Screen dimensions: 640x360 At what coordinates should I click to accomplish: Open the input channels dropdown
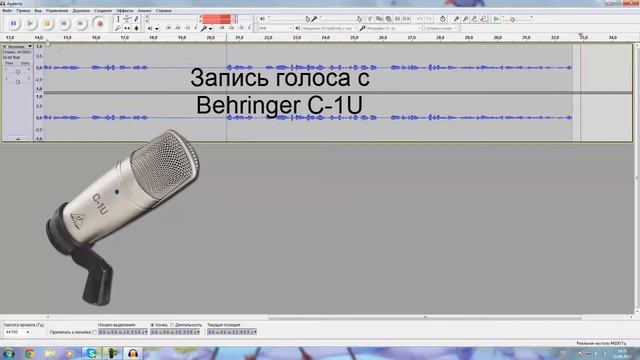coord(440,28)
